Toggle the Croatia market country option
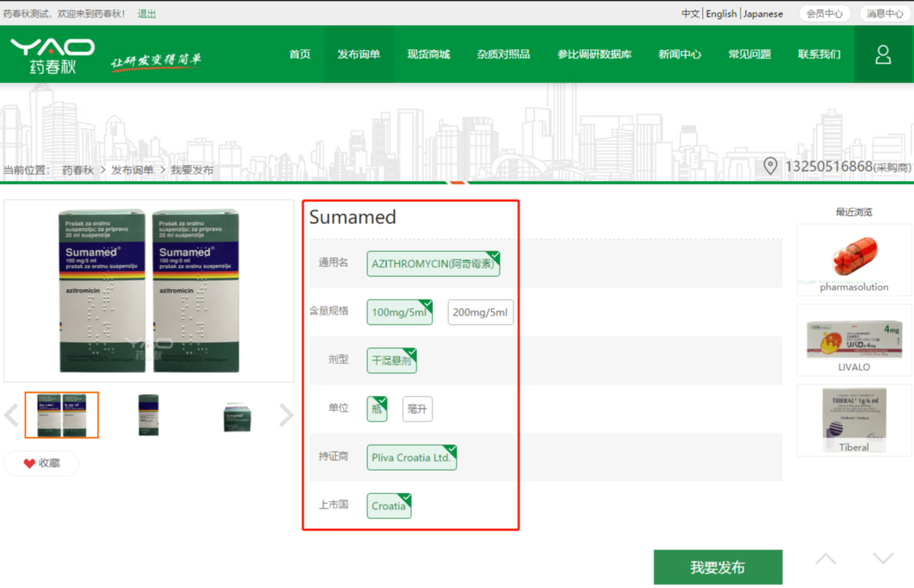The width and height of the screenshot is (914, 588). coord(389,506)
